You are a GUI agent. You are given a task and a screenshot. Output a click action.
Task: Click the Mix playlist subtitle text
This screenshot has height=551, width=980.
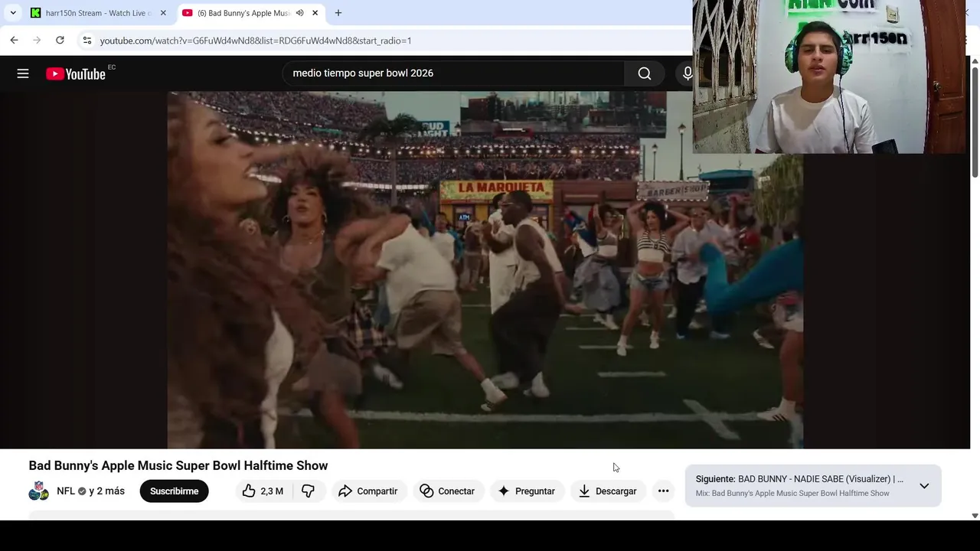[792, 494]
